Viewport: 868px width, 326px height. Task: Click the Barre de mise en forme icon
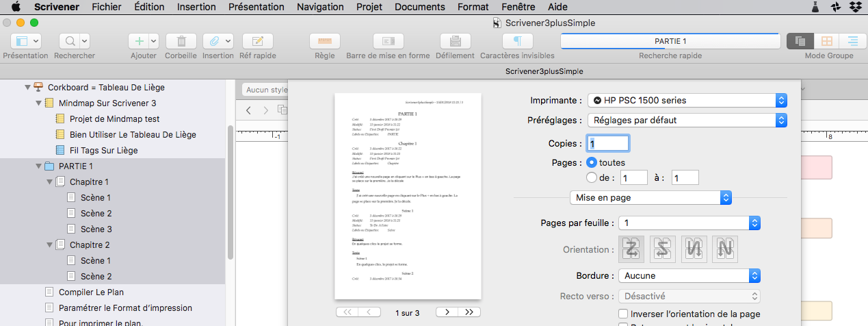click(x=388, y=41)
